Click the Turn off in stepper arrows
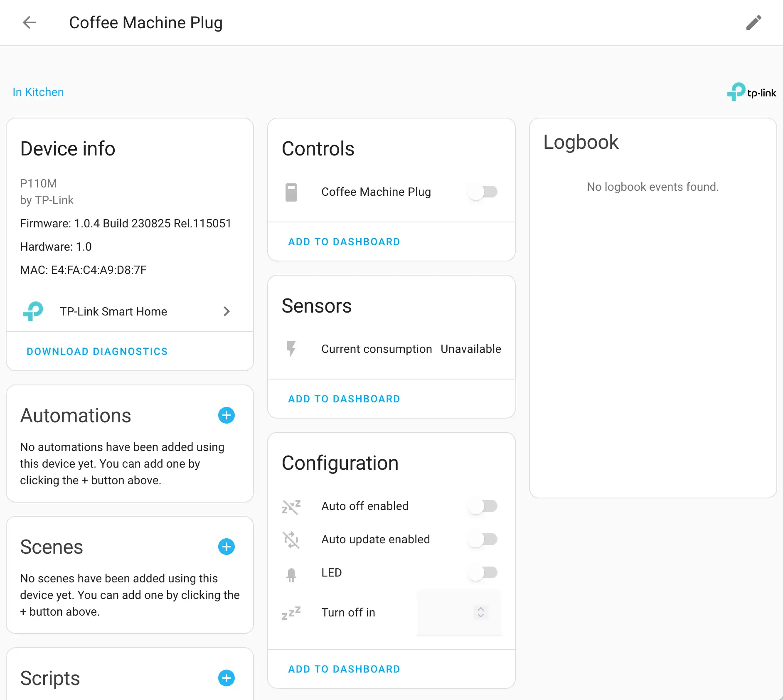Screen dimensions: 783x700 pyautogui.click(x=481, y=612)
